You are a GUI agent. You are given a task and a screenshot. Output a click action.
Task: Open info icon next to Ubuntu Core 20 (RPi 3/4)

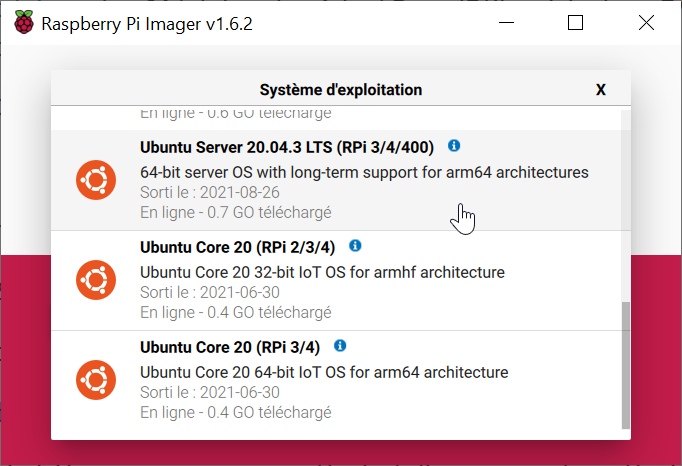click(x=340, y=346)
